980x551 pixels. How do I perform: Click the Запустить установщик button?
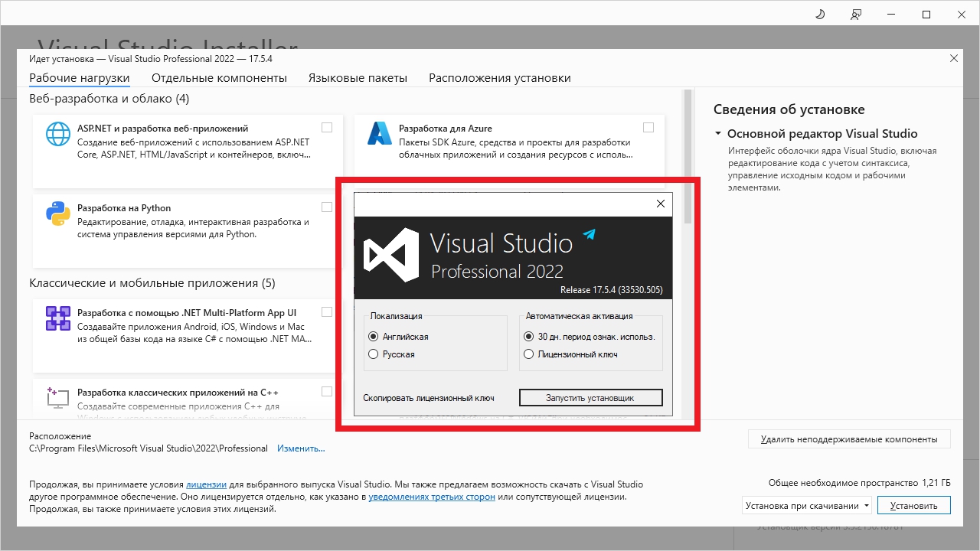(x=590, y=398)
